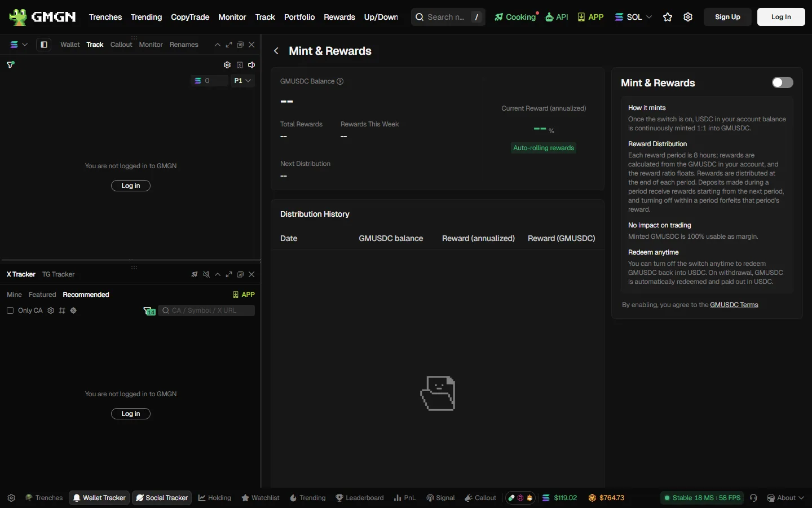Switch to TG Tracker tab
This screenshot has width=812, height=508.
point(58,274)
